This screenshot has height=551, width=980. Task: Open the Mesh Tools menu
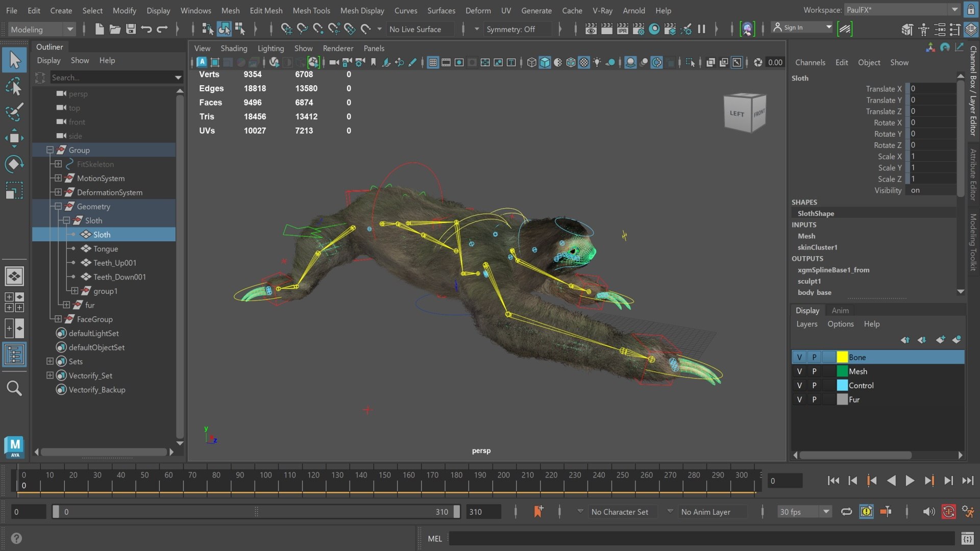pyautogui.click(x=311, y=10)
